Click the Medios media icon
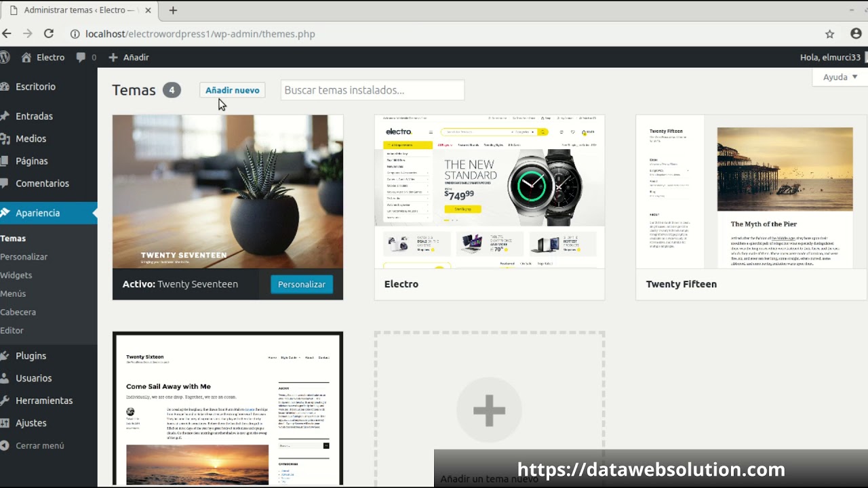The height and width of the screenshot is (488, 868). 5,138
